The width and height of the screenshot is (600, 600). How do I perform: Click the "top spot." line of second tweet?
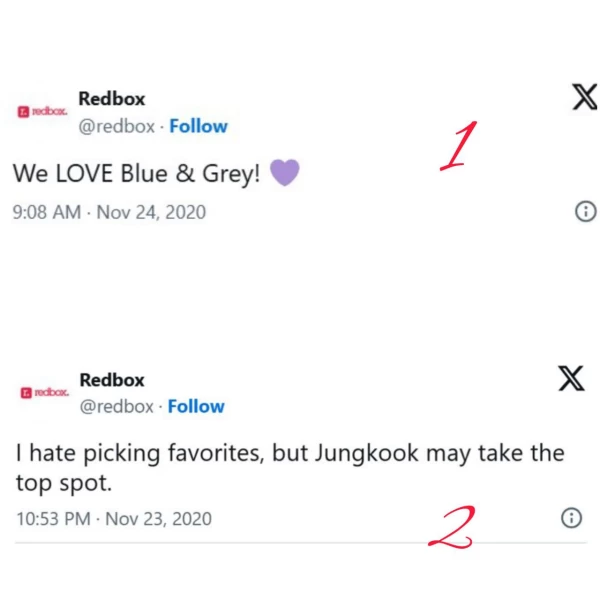[x=64, y=483]
